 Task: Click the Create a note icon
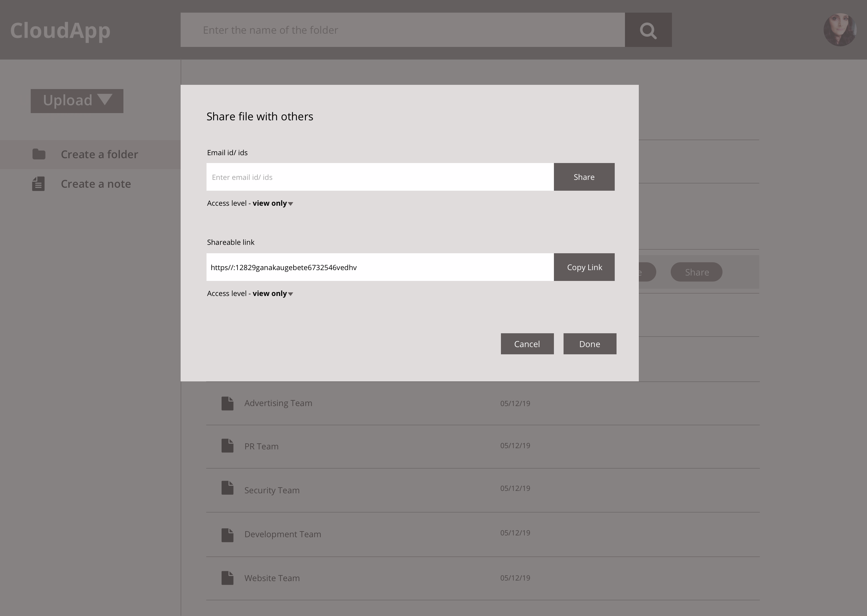39,184
